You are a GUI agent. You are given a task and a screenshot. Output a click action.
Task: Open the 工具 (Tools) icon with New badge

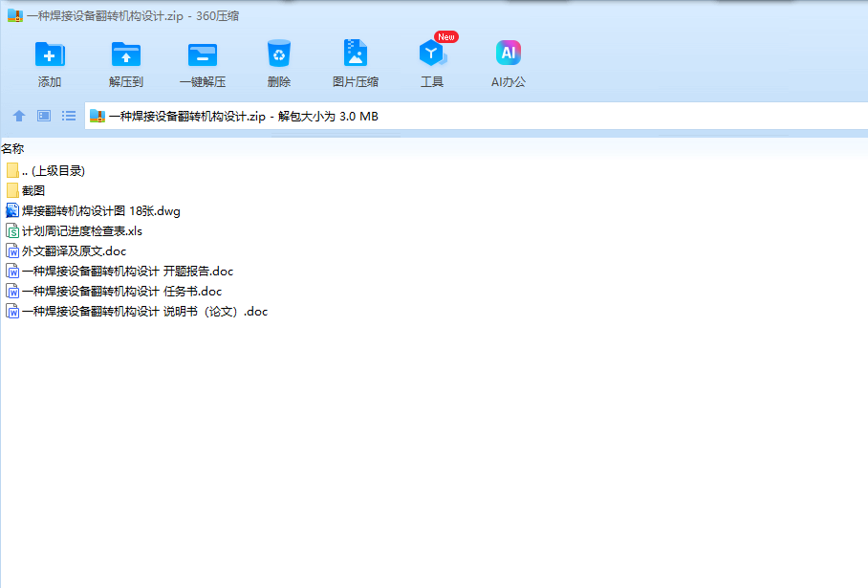(x=432, y=54)
